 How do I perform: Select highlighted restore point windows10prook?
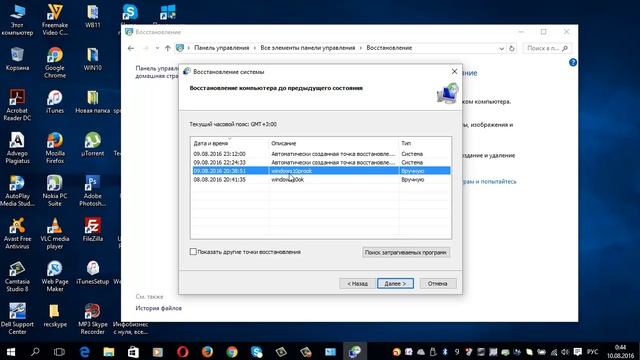click(321, 171)
